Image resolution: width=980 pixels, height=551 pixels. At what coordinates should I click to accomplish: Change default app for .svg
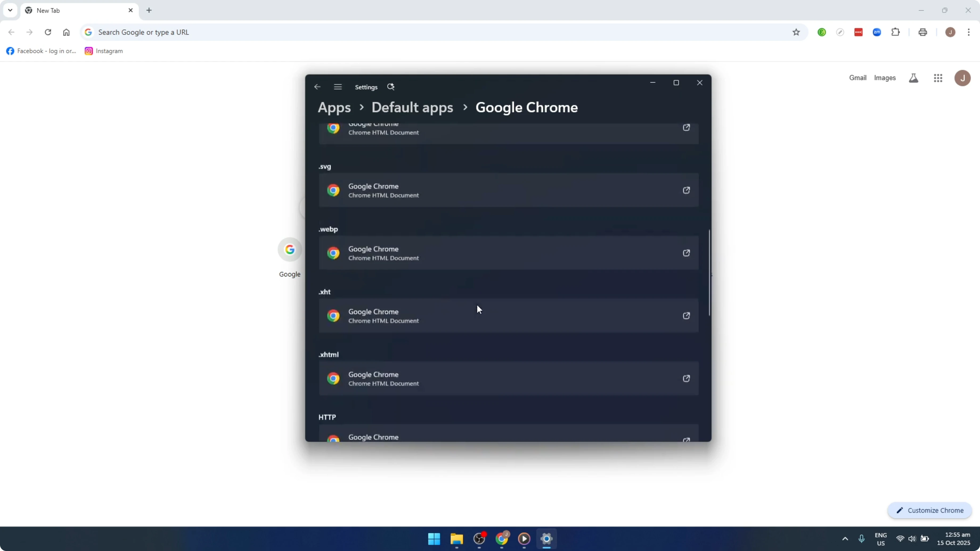pos(509,190)
